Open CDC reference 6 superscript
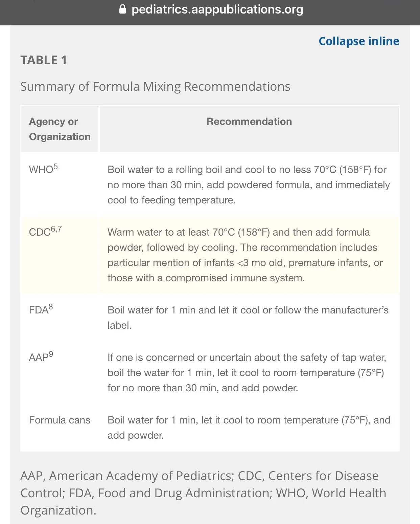Screen dimensions: 420x524 (x=53, y=229)
